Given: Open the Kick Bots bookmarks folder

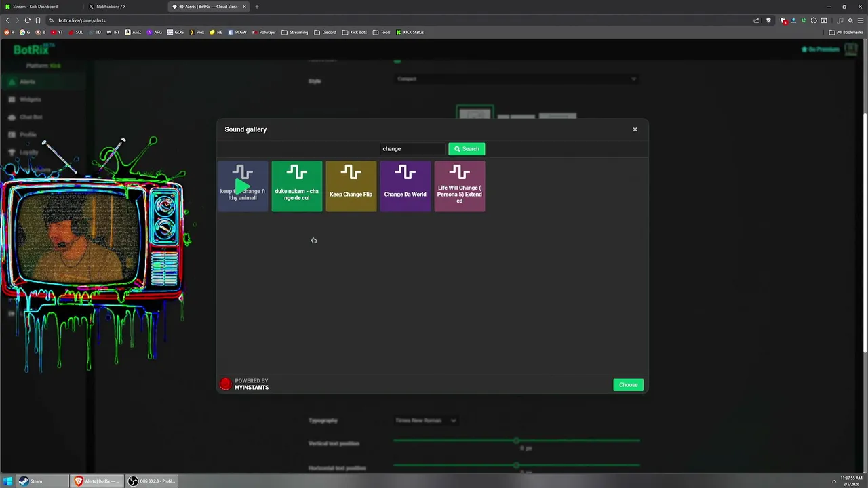Looking at the screenshot, I should pos(355,32).
